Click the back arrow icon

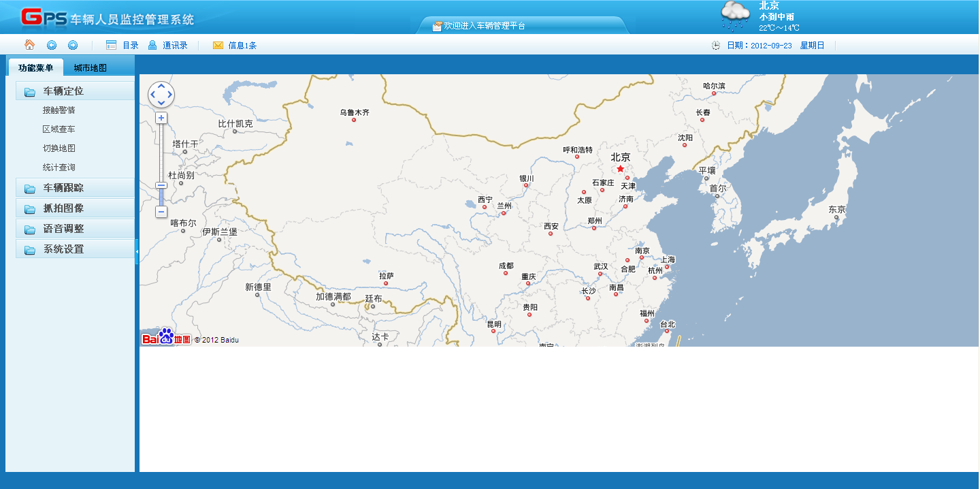(x=51, y=45)
